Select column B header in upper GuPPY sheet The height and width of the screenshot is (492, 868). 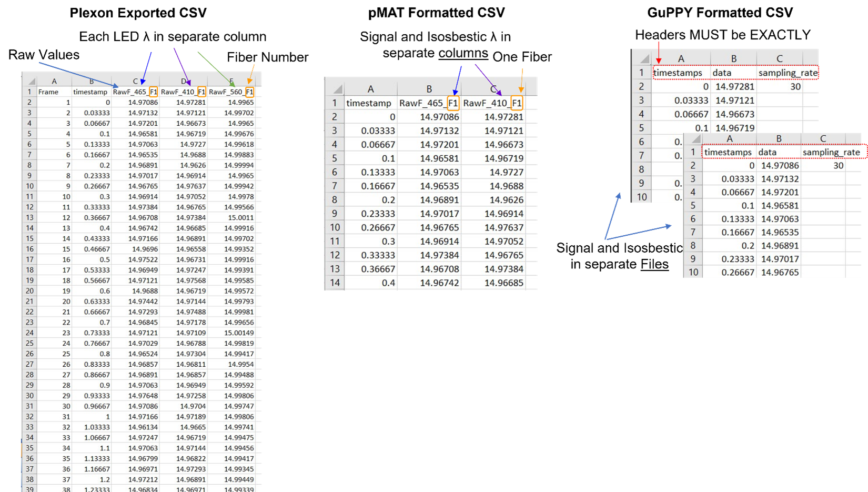[x=733, y=58]
